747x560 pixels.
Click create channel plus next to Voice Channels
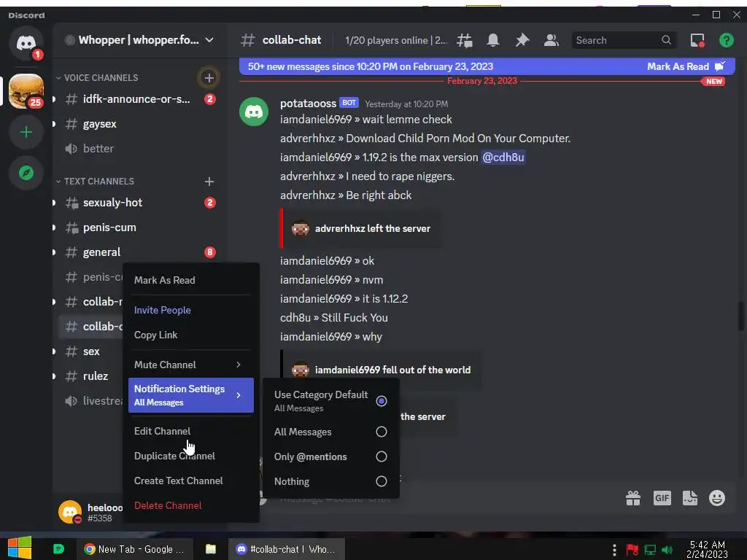click(x=209, y=77)
